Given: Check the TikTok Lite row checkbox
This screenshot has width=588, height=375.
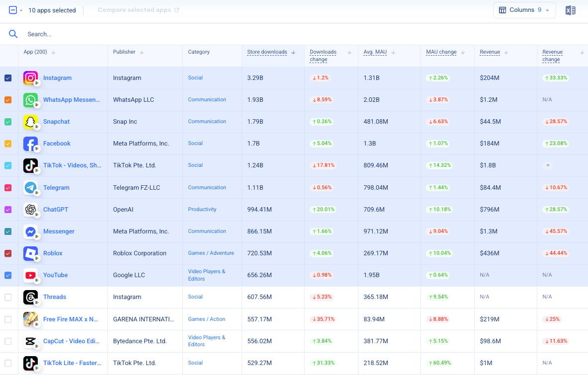Looking at the screenshot, I should (x=8, y=364).
